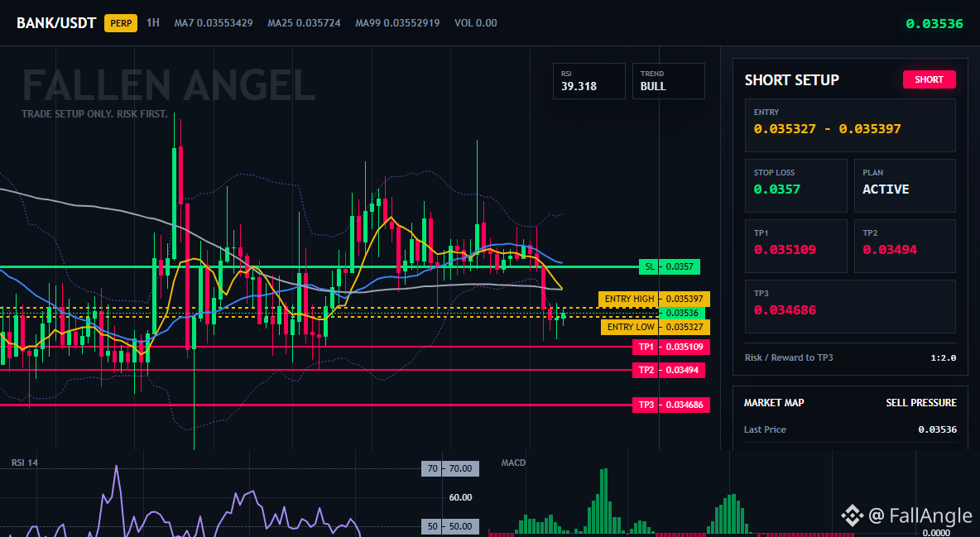Click the TP3 0.034686 card in setup panel

pos(850,306)
